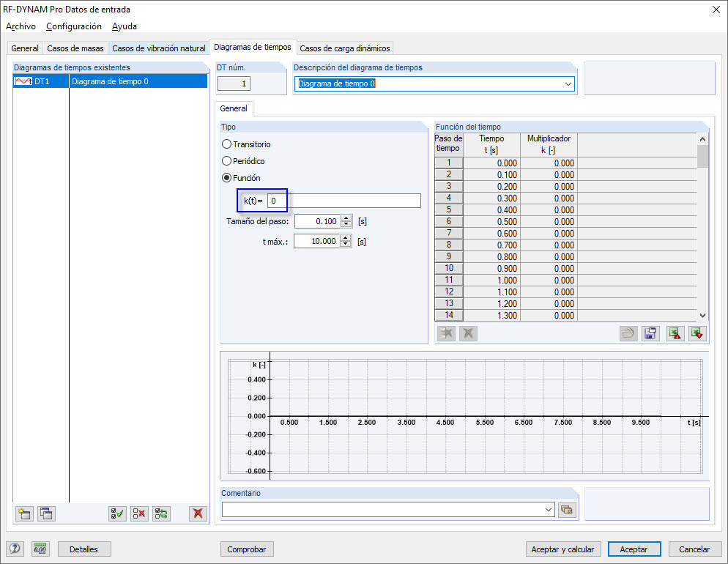Select all diagrams with check icon
728x564 pixels.
tap(117, 513)
